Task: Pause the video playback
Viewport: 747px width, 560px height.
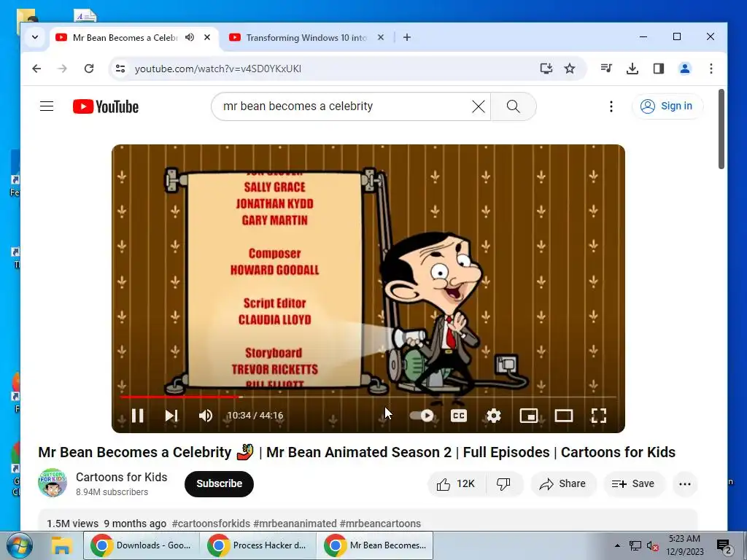Action: pos(138,416)
